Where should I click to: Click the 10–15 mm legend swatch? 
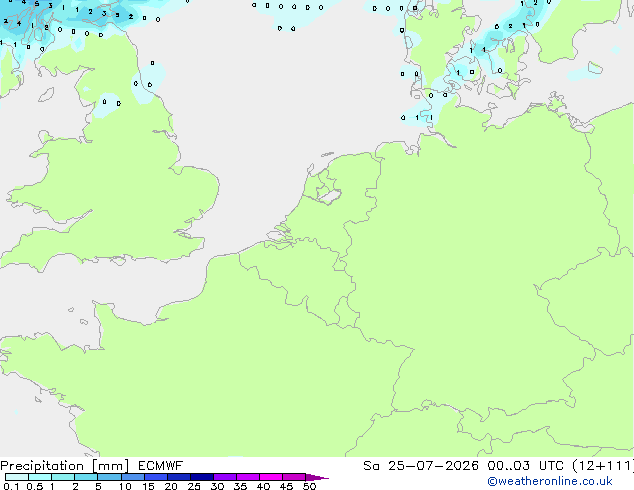[x=132, y=477]
